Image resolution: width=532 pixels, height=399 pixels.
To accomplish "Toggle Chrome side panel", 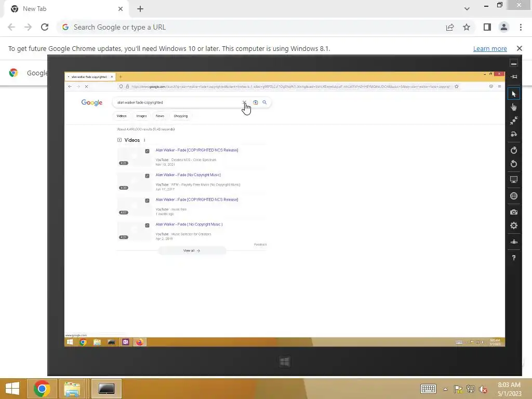I will 487,27.
